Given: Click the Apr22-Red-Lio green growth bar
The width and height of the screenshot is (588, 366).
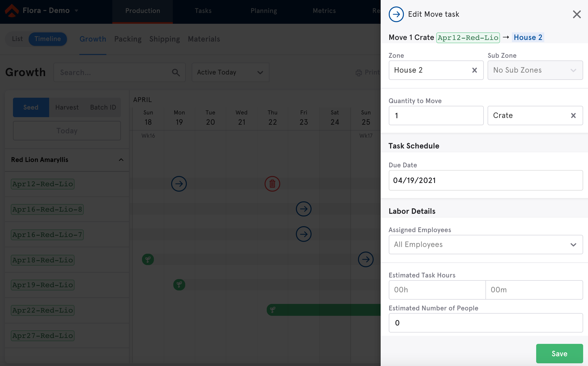Looking at the screenshot, I should [324, 310].
